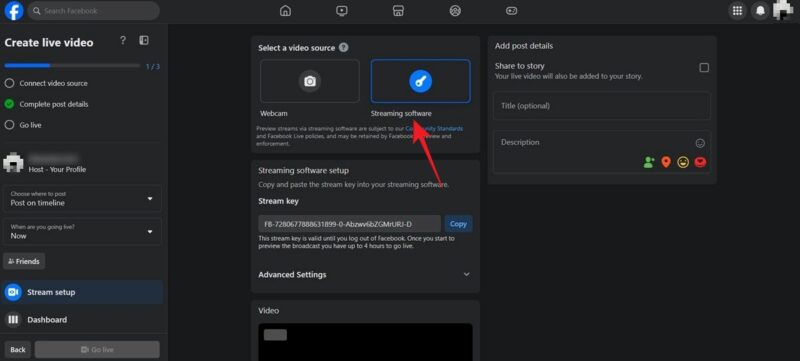
Task: Open the Watch video icon
Action: tap(342, 11)
